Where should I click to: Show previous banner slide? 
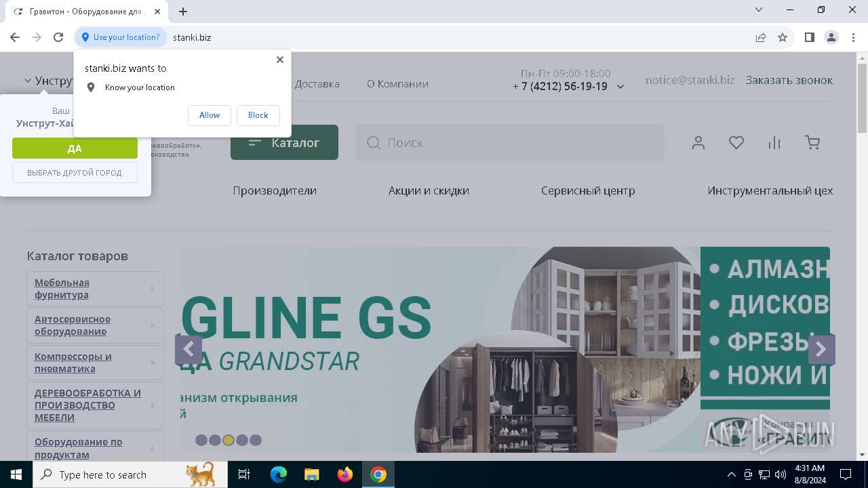(189, 350)
